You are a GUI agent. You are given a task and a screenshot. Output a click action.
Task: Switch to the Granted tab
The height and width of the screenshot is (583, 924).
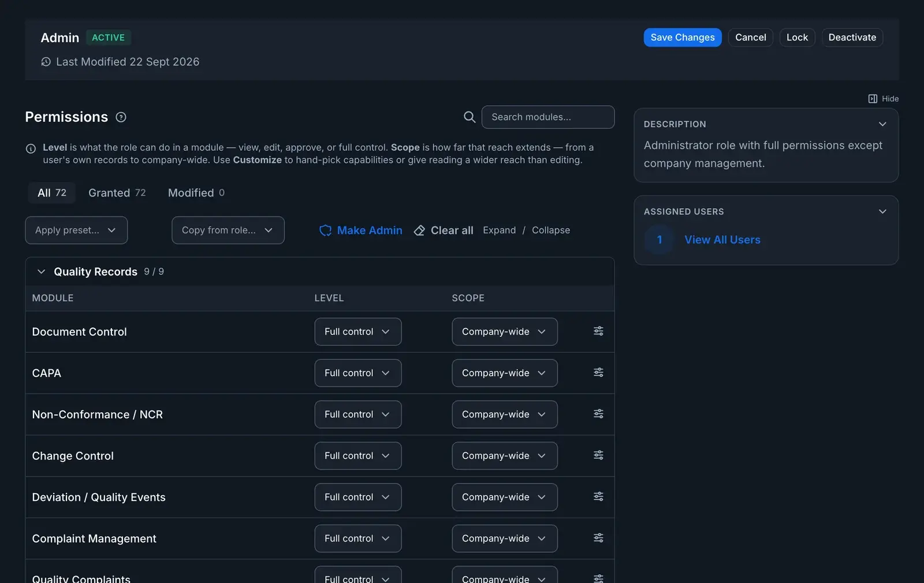117,193
